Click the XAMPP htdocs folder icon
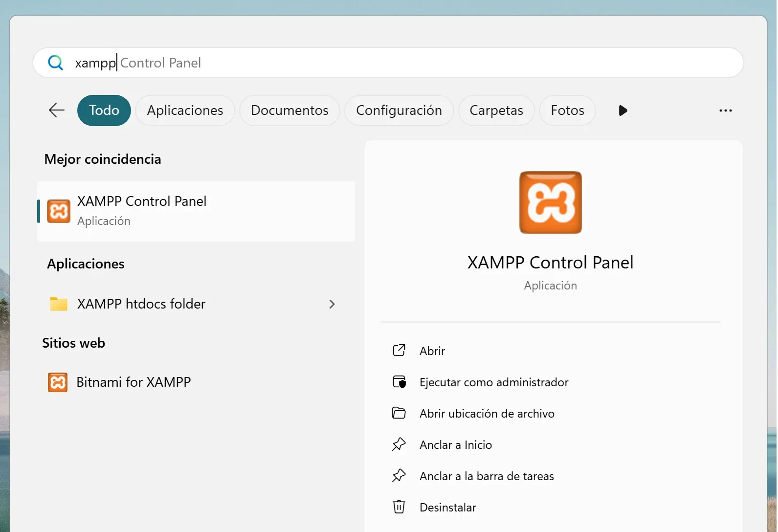Viewport: 778px width, 532px height. tap(59, 304)
